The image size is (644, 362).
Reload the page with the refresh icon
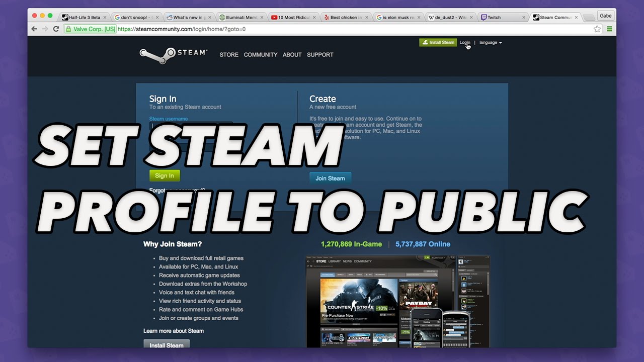tap(56, 29)
